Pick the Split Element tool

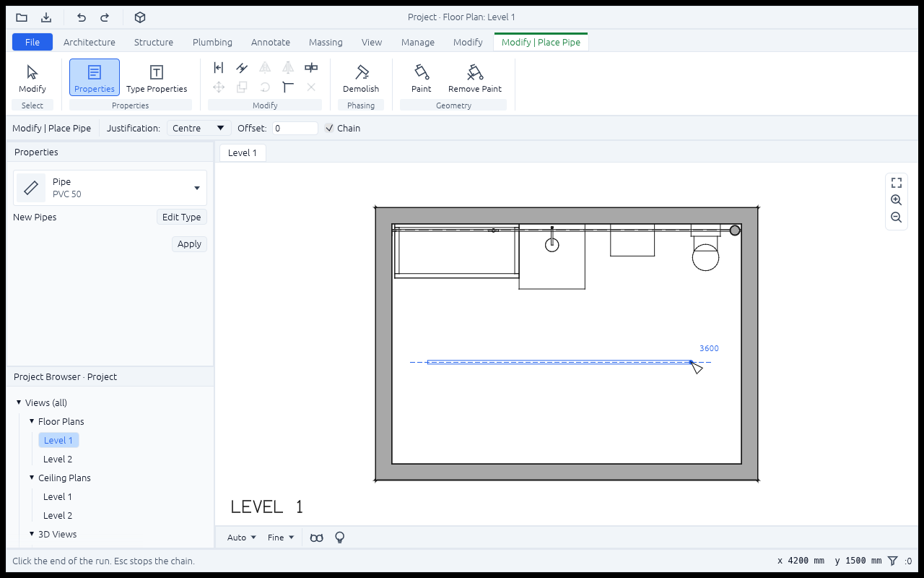tap(311, 68)
